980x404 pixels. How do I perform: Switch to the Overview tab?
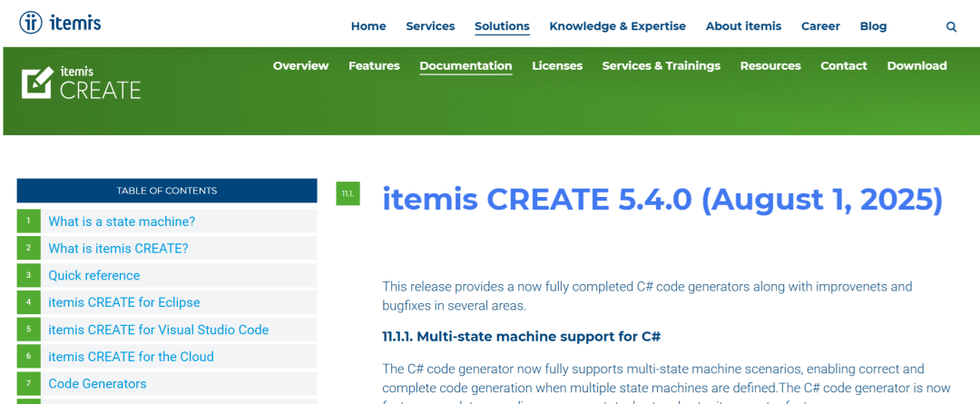300,65
